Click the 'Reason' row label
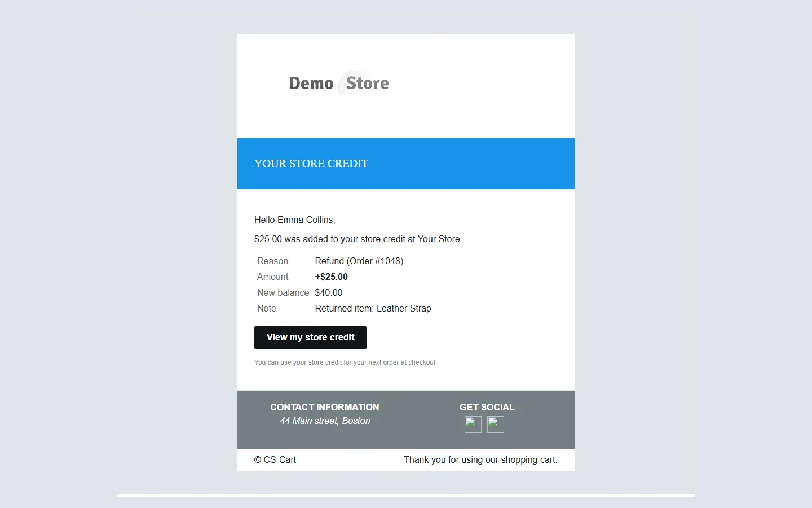The image size is (812, 508). point(273,261)
